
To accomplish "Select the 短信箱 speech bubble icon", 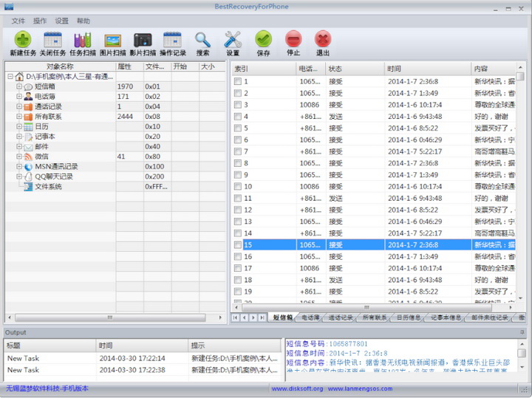I will [28, 87].
